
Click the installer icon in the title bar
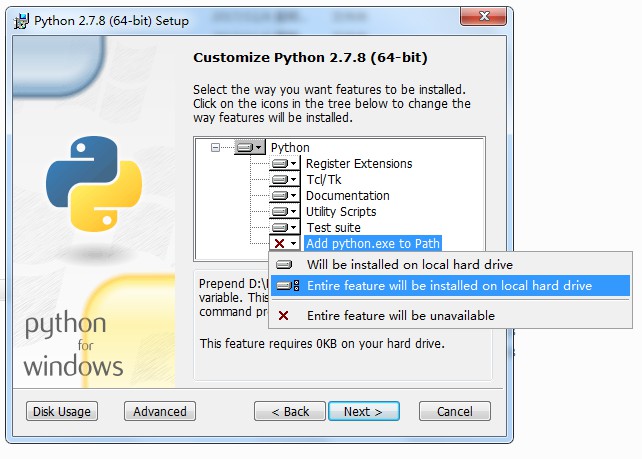(21, 21)
